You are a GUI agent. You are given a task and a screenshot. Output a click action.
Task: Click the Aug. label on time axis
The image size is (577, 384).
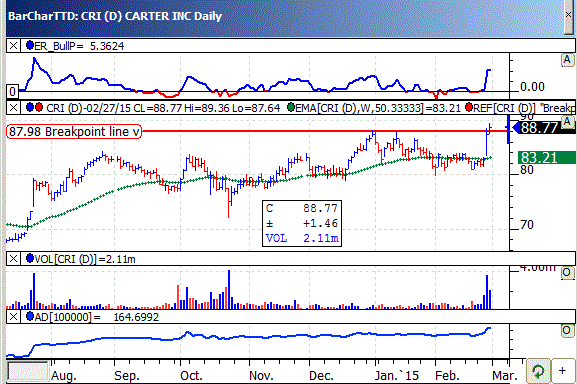(64, 376)
